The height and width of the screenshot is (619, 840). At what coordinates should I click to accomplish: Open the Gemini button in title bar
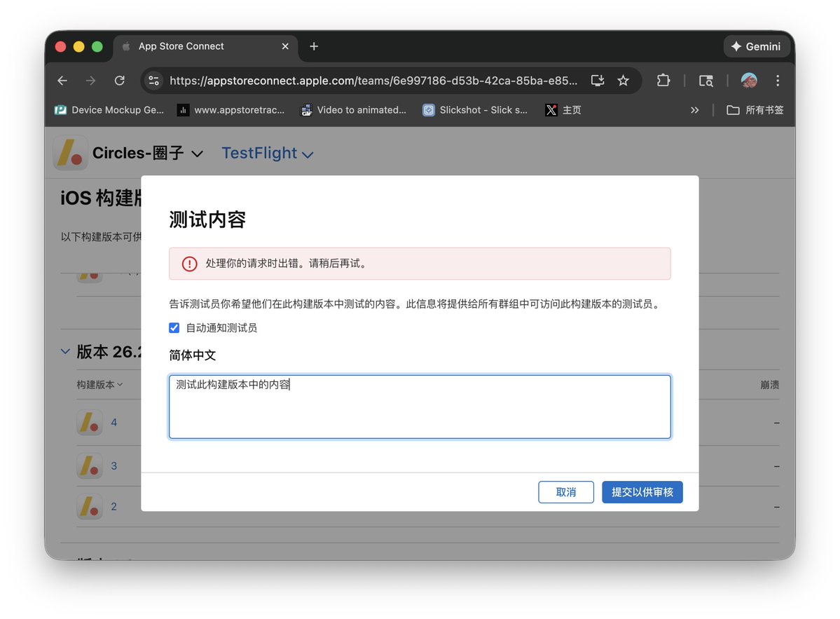click(756, 46)
